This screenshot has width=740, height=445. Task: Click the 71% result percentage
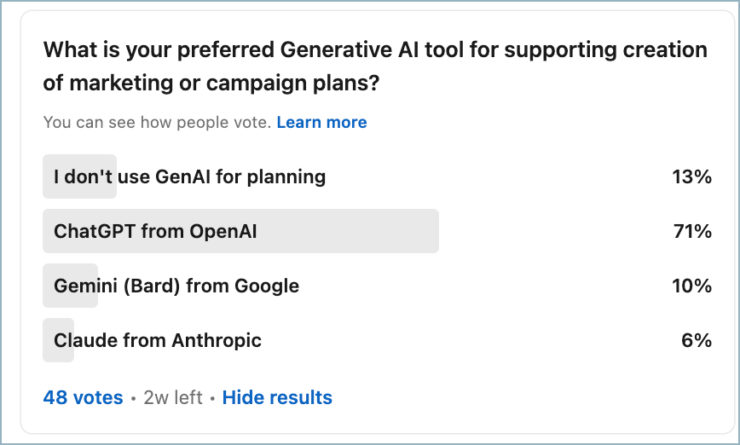692,231
